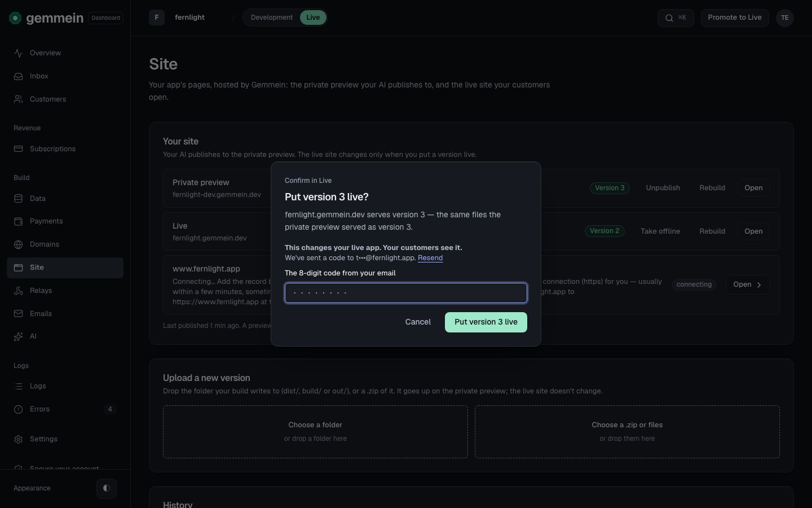
Task: Open Settings gear icon
Action: [x=19, y=439]
